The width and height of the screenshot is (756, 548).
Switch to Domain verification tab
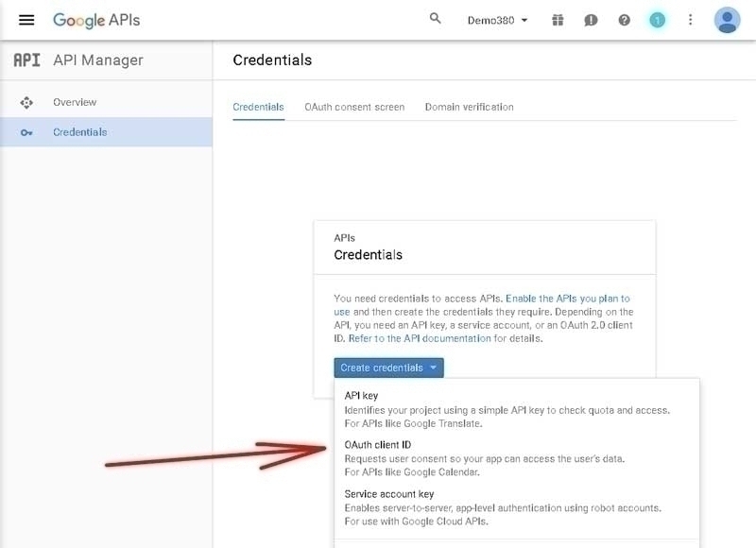469,107
